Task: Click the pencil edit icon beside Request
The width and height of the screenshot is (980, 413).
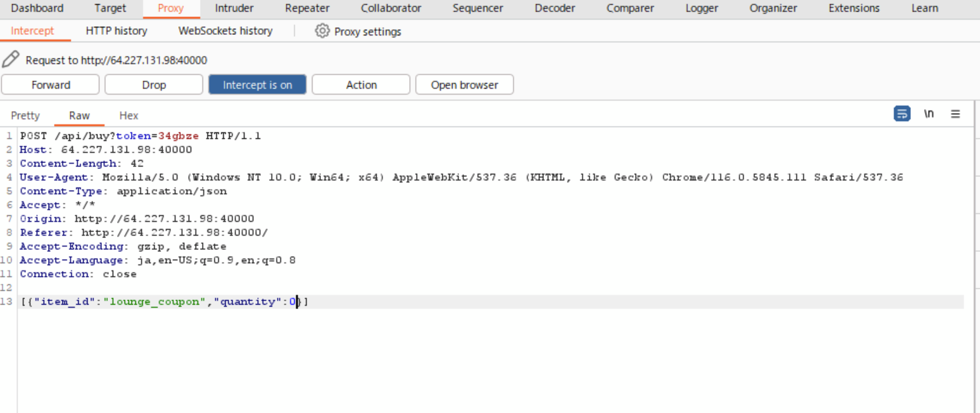Action: pos(11,59)
